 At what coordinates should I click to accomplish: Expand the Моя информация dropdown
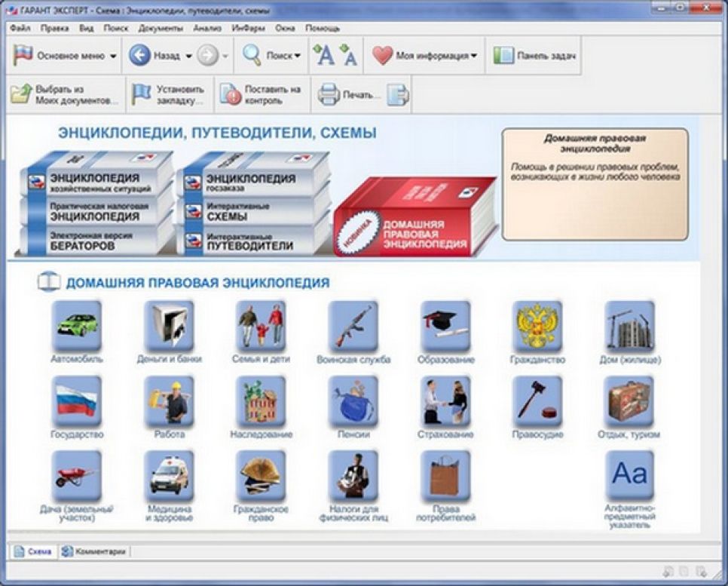coord(473,56)
